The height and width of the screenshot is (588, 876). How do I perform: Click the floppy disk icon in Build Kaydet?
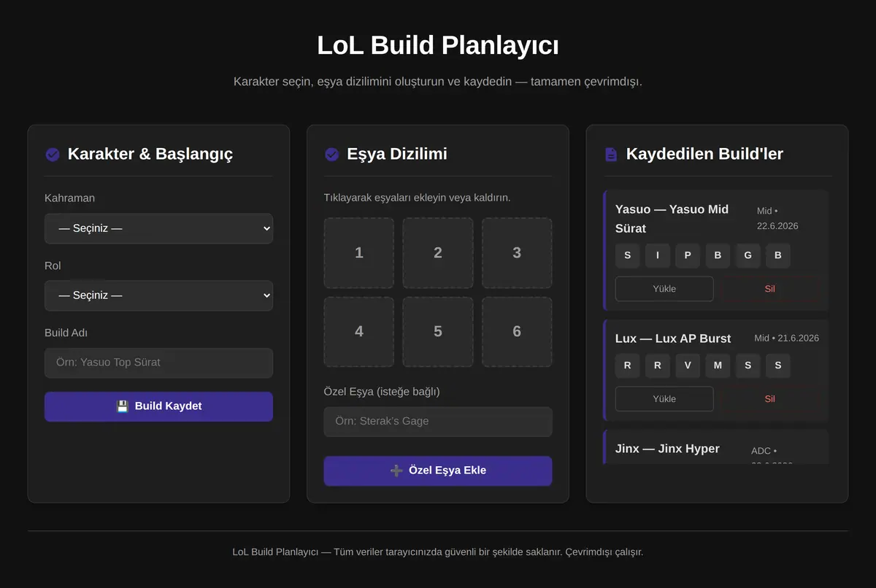[122, 406]
